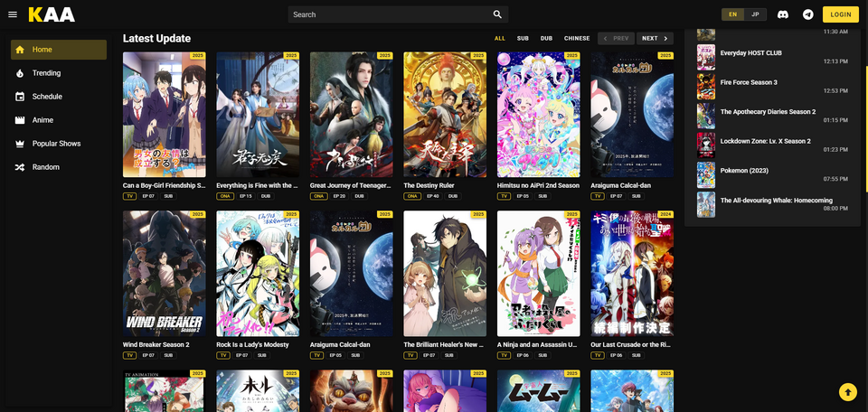Click ONA badge under Great Journey of Teenager
The height and width of the screenshot is (412, 868).
(x=317, y=196)
